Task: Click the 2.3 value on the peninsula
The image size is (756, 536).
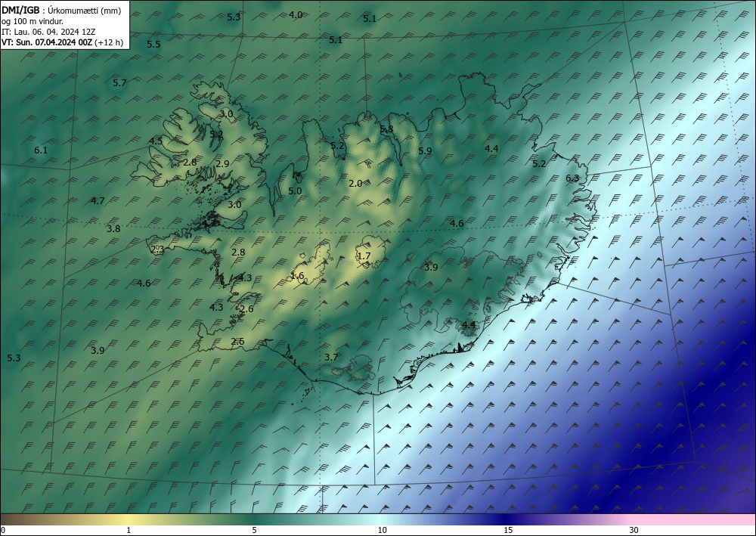Action: (158, 249)
